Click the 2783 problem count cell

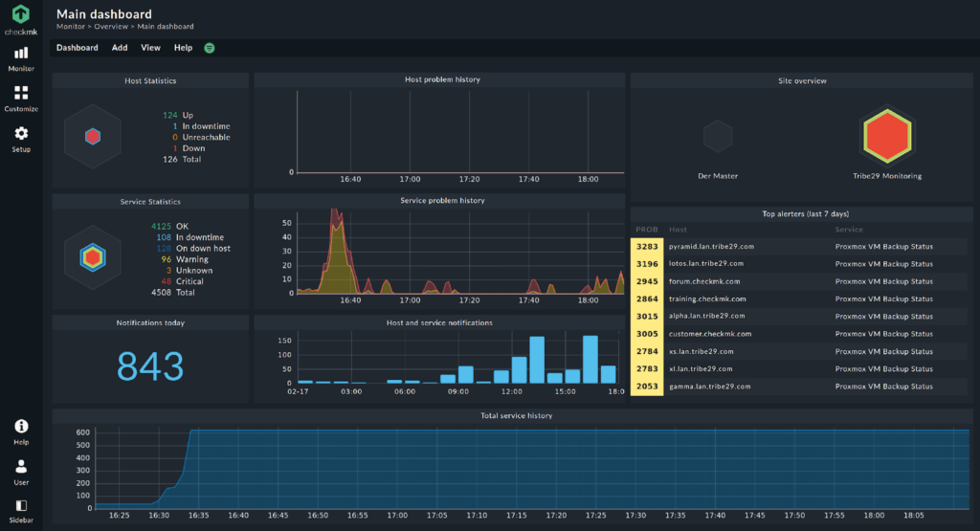click(647, 369)
